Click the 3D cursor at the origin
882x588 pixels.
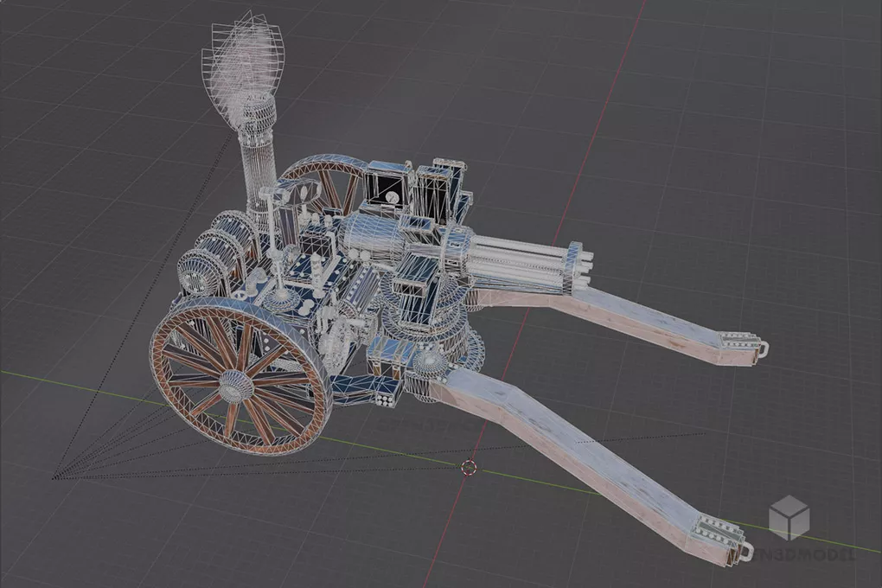(469, 467)
